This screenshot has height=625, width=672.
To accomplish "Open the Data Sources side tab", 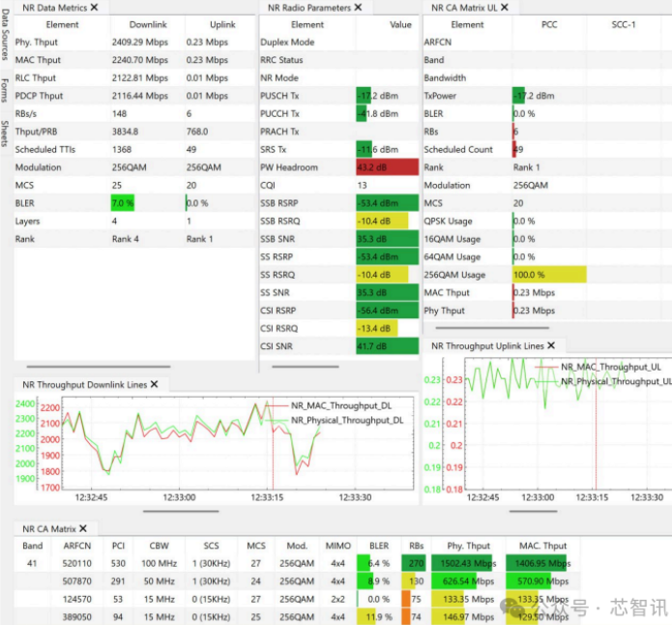I will pyautogui.click(x=6, y=39).
